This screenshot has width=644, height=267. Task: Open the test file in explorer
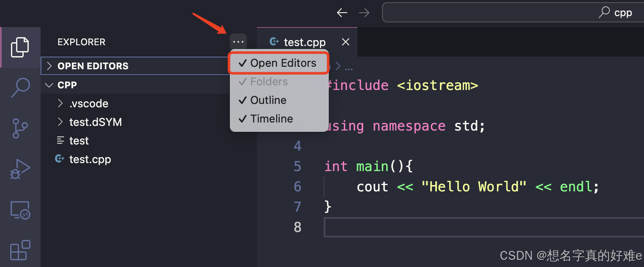tap(79, 141)
